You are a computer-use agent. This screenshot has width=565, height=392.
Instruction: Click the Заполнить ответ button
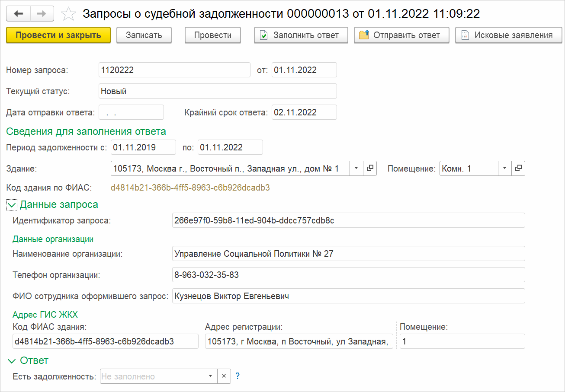(301, 35)
